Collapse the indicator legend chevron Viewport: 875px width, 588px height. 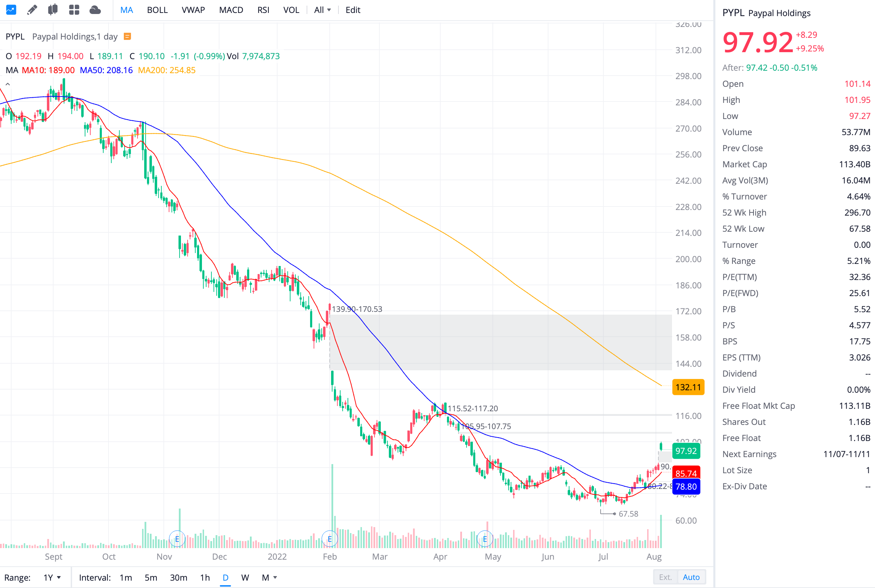coord(7,84)
